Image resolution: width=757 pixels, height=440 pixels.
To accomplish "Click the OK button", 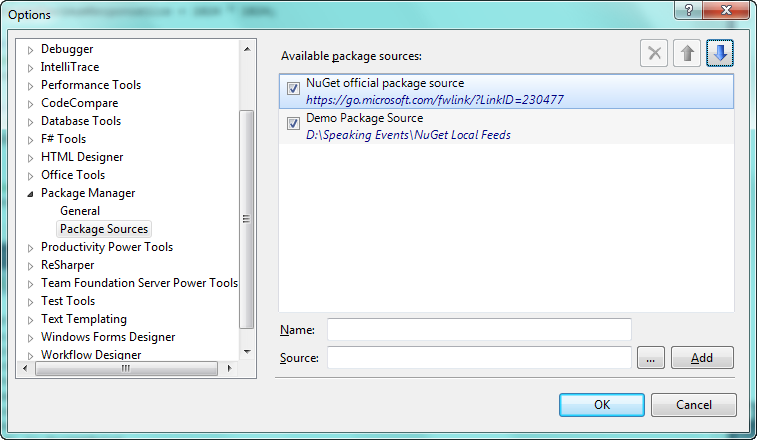I will coord(601,405).
